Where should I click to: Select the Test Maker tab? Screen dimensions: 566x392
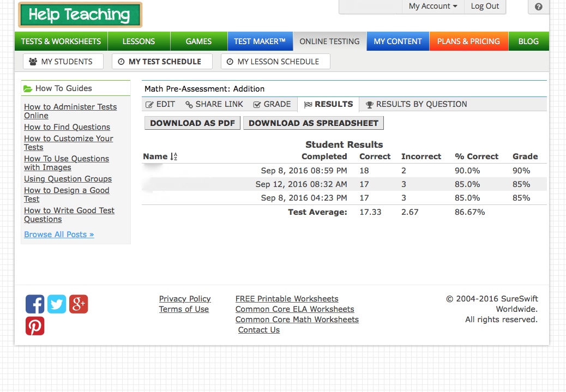(260, 41)
